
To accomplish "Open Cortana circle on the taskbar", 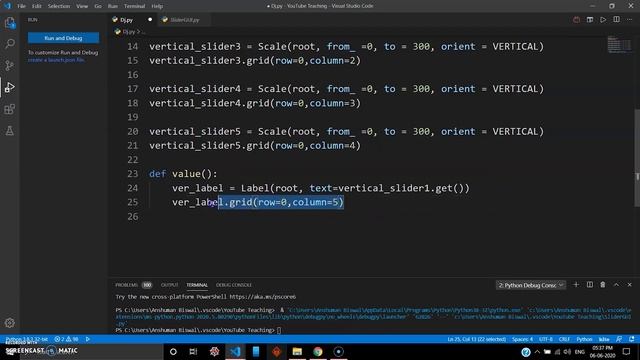I will pyautogui.click(x=173, y=351).
